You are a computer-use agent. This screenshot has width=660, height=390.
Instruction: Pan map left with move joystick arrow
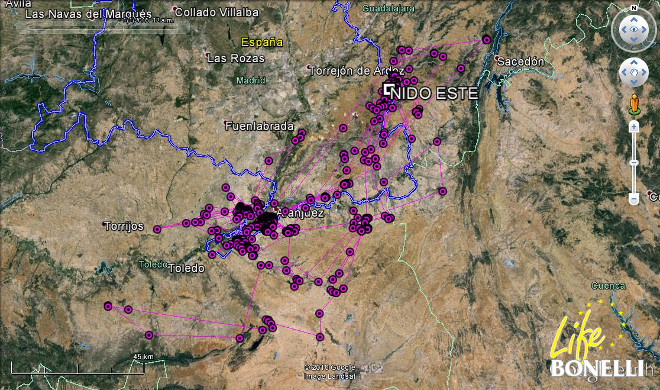tap(625, 72)
